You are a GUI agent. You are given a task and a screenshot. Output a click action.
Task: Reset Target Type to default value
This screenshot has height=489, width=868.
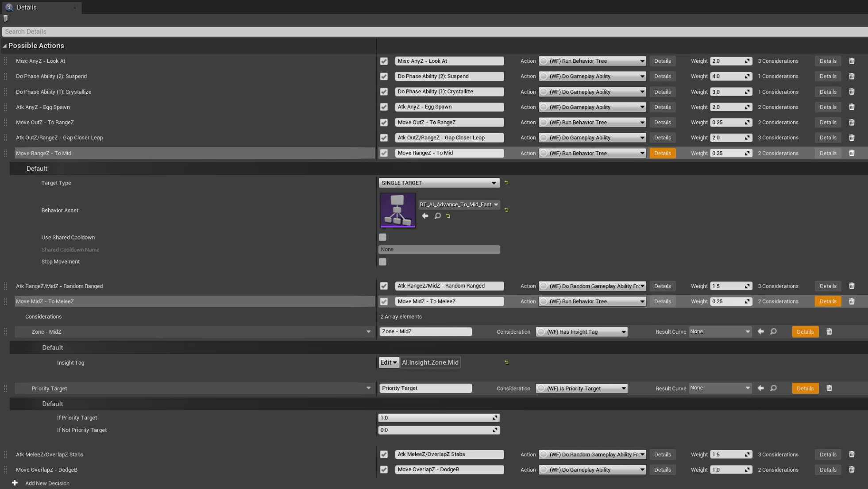pyautogui.click(x=506, y=183)
